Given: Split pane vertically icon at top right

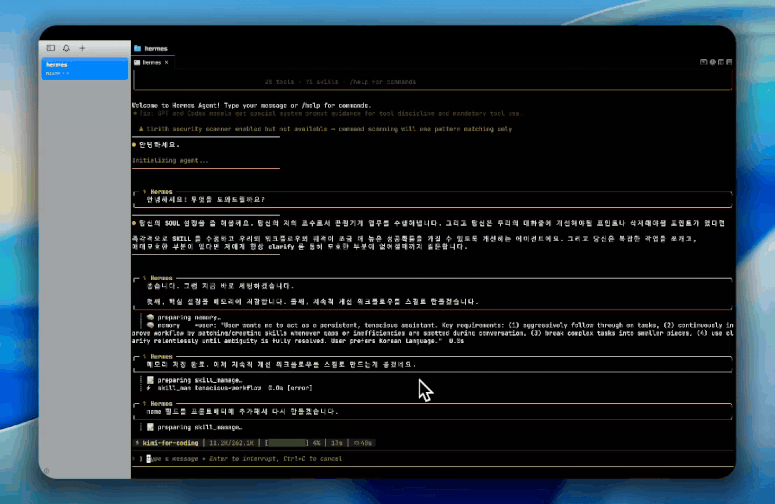Looking at the screenshot, I should click(x=721, y=62).
